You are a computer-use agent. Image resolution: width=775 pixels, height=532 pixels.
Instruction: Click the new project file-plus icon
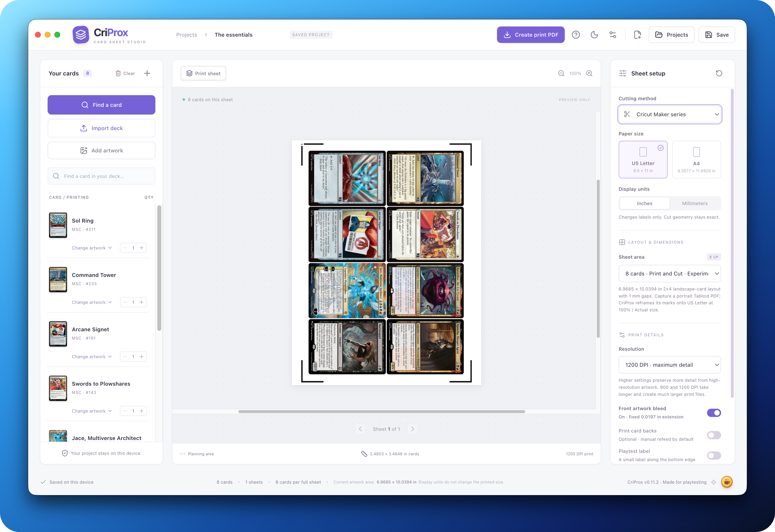637,35
